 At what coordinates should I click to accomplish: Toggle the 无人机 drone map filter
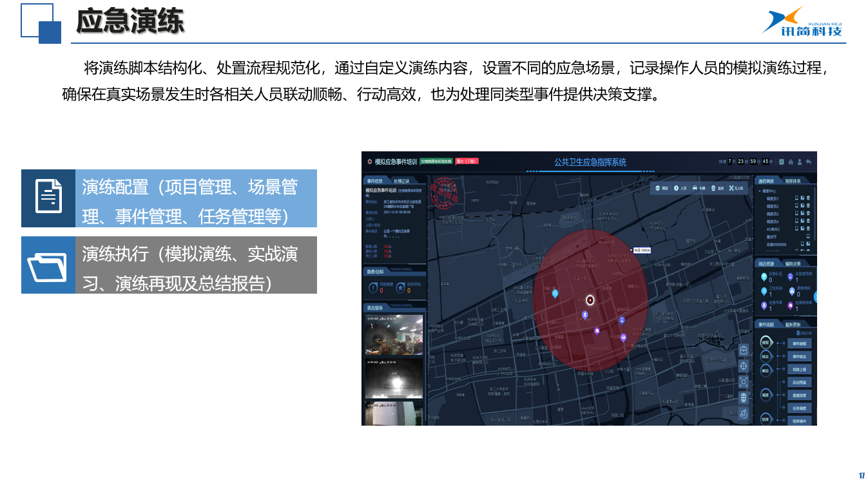coord(736,188)
